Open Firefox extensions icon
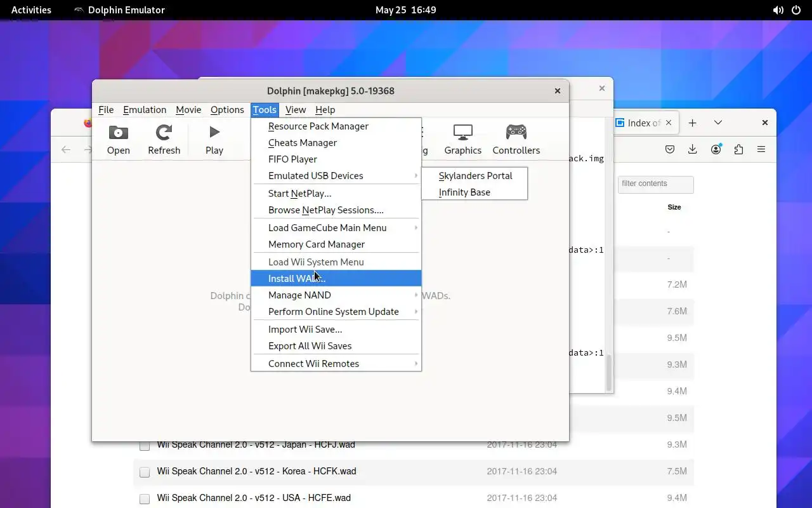The width and height of the screenshot is (812, 508). pyautogui.click(x=738, y=150)
